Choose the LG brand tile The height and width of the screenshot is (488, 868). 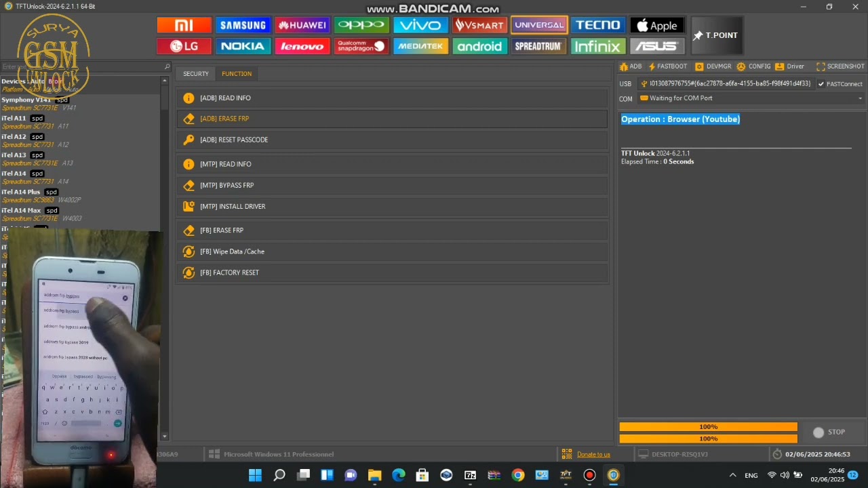184,46
